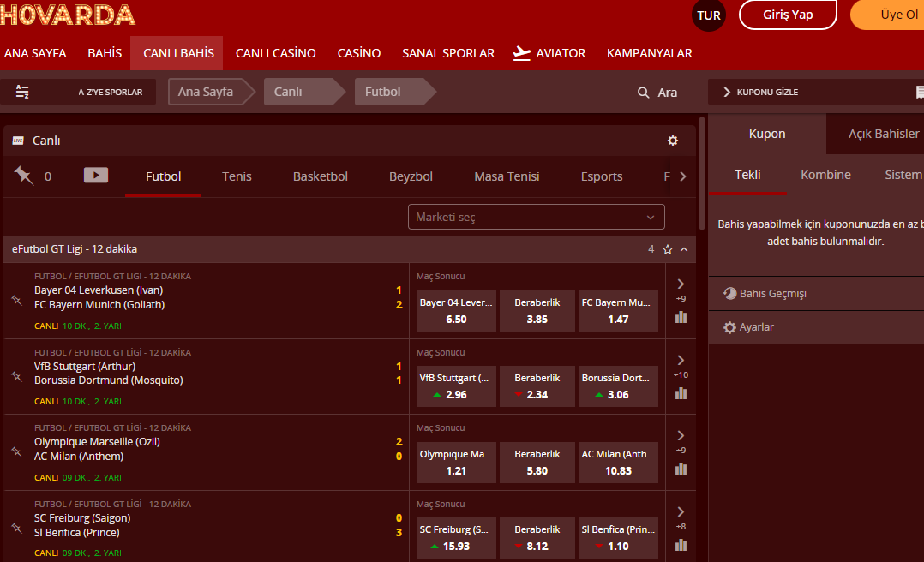The image size is (924, 562).
Task: Open statistics for Leverkusen vs Bayern match
Action: click(681, 317)
